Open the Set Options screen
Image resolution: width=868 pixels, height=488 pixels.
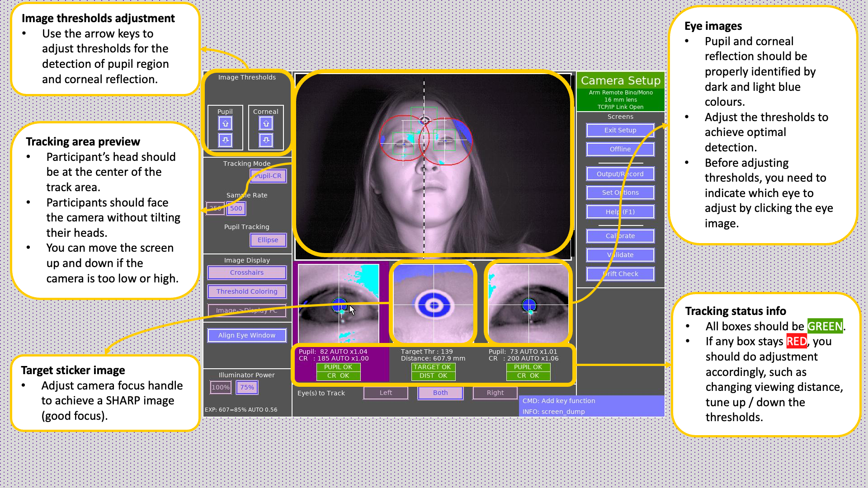pos(620,192)
